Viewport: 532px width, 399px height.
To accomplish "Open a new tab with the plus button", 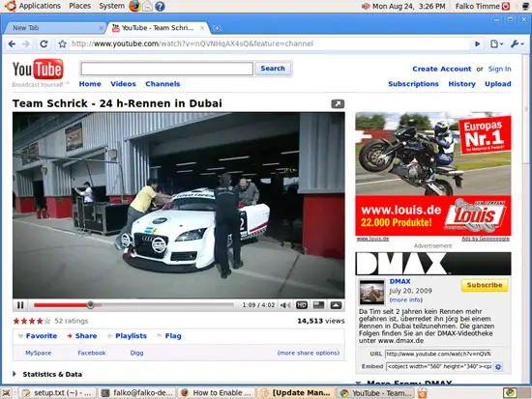I will [217, 28].
